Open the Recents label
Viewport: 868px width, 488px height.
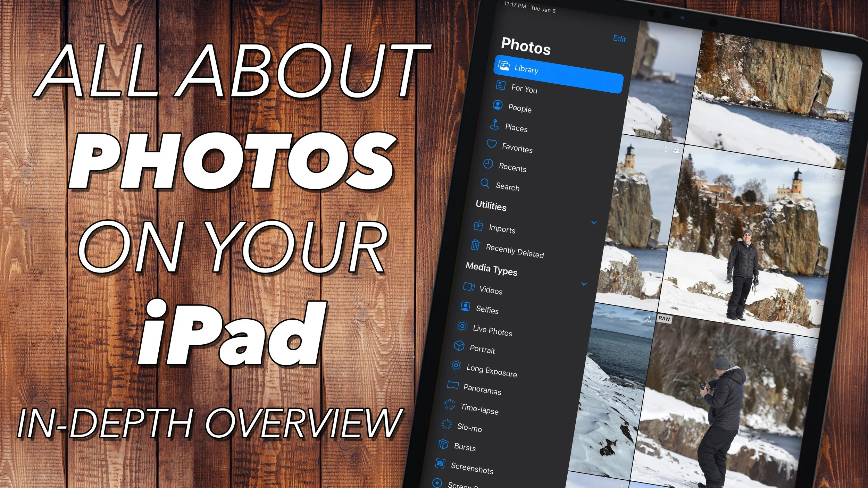(x=512, y=168)
